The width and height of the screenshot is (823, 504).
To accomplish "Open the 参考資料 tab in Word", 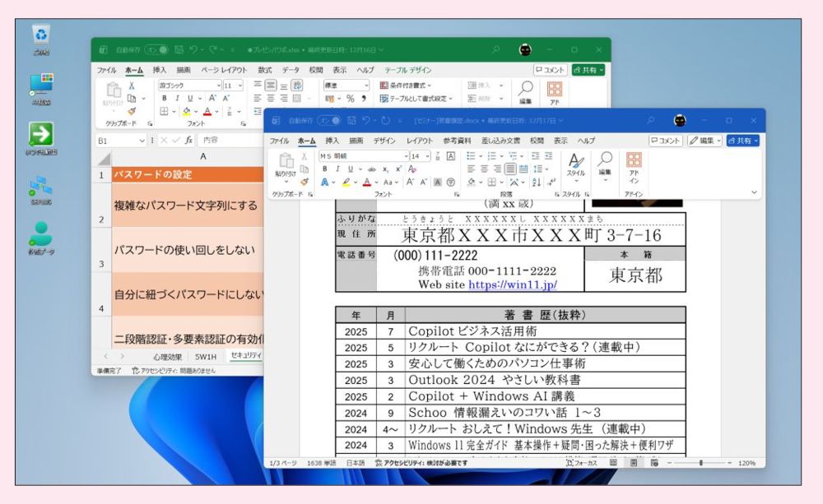I will coord(457,141).
